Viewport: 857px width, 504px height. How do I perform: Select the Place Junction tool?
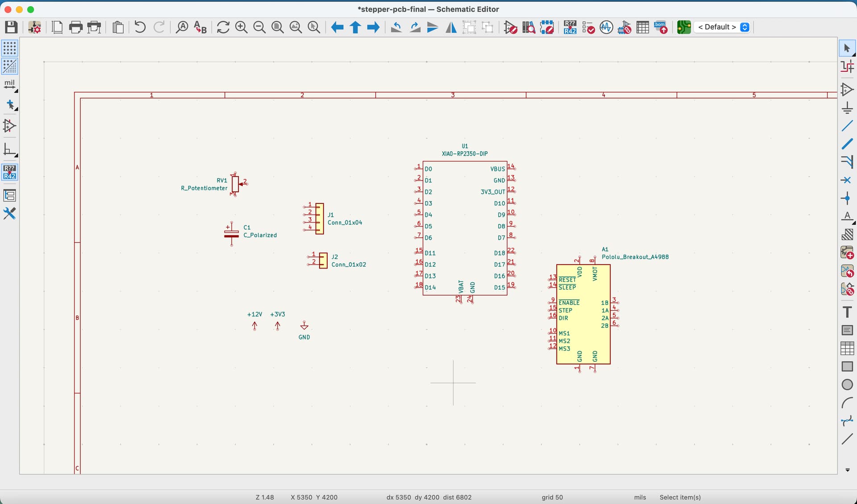847,198
